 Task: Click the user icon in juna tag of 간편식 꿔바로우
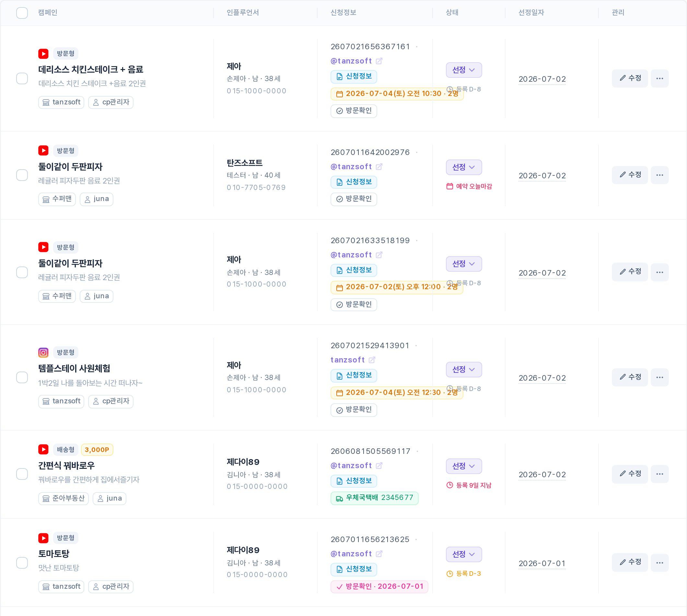click(x=100, y=499)
